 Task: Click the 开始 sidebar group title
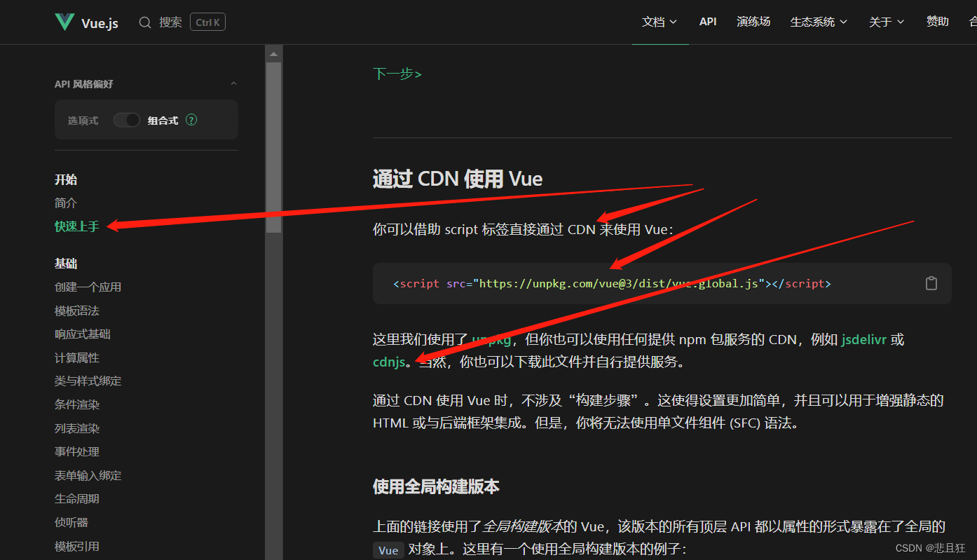(66, 180)
